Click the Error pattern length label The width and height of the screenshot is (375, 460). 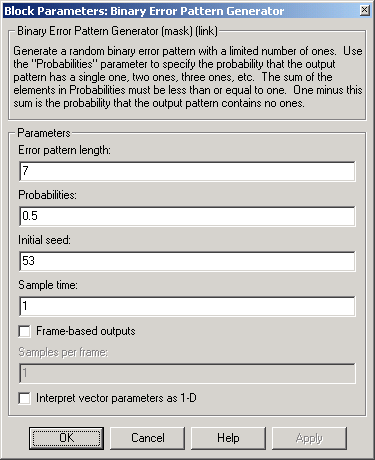tap(64, 150)
